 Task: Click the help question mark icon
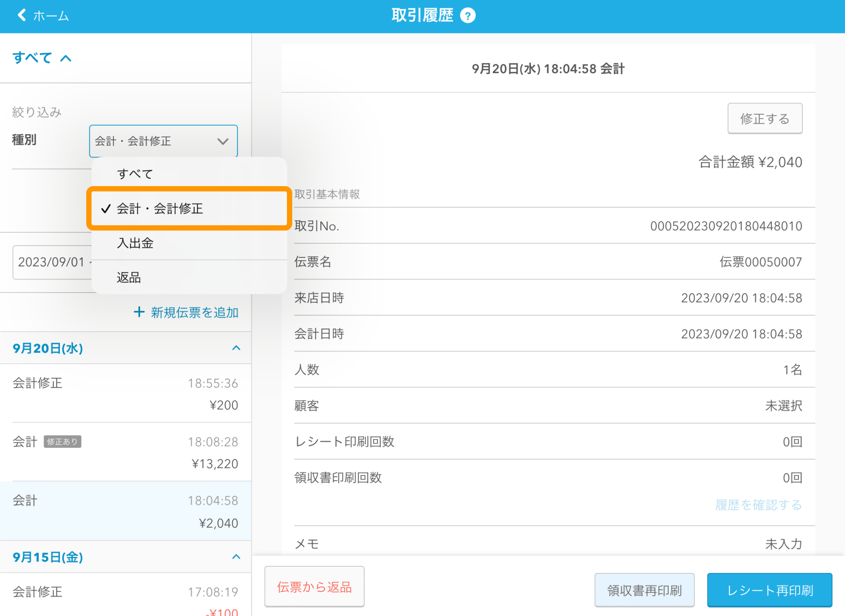467,16
